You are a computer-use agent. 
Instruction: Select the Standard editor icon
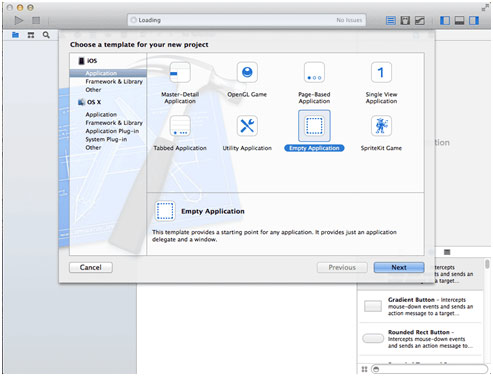pos(391,21)
